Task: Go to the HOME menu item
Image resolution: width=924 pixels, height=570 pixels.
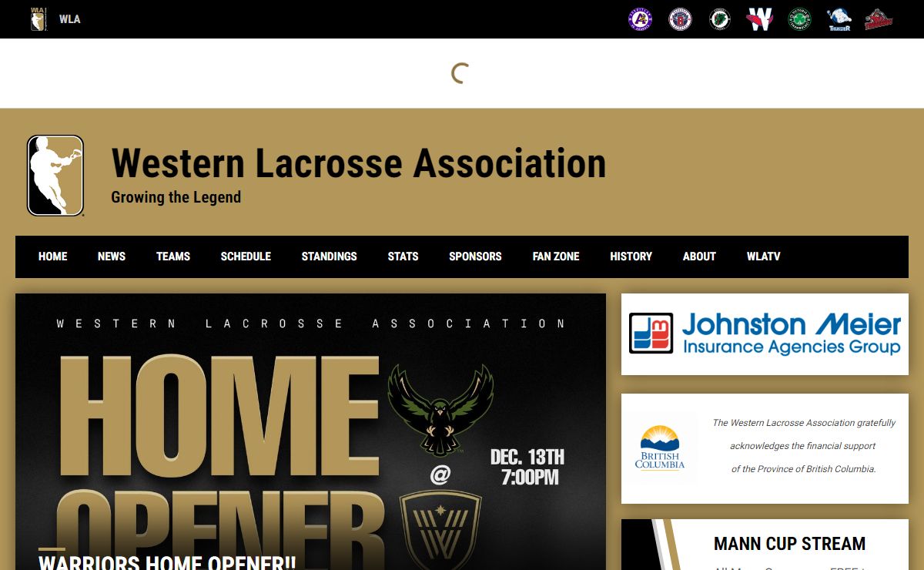Action: pos(53,256)
